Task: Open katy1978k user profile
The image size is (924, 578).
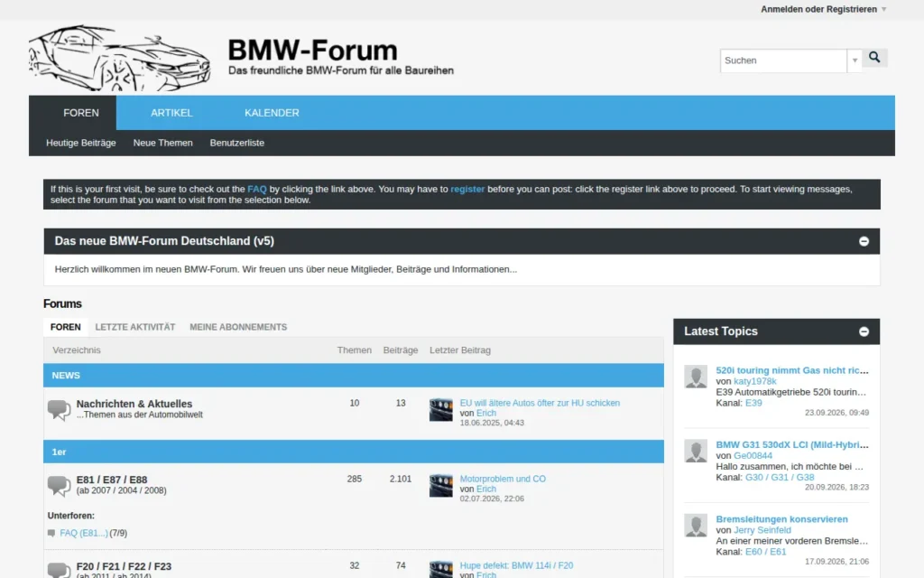Action: click(x=755, y=382)
